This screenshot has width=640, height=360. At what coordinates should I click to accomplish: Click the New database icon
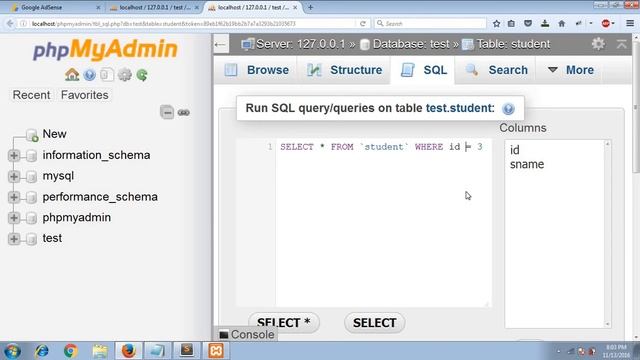[32, 135]
